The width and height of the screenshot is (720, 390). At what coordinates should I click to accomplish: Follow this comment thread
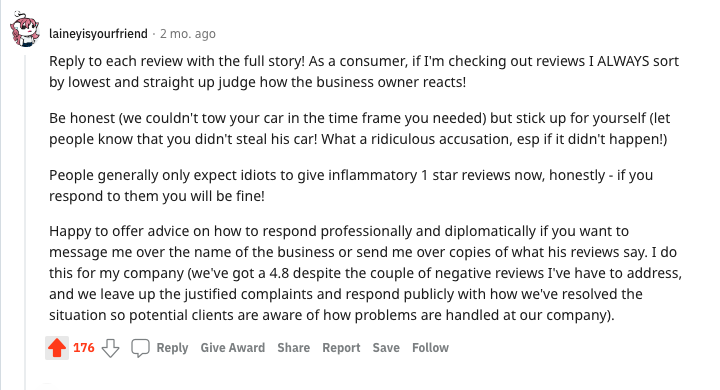(x=430, y=348)
